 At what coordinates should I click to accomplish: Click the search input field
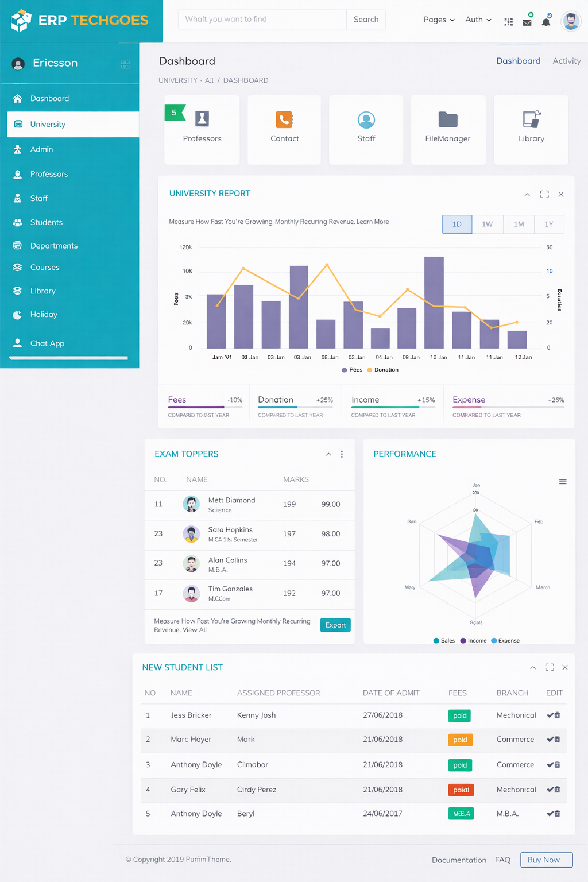[x=262, y=19]
